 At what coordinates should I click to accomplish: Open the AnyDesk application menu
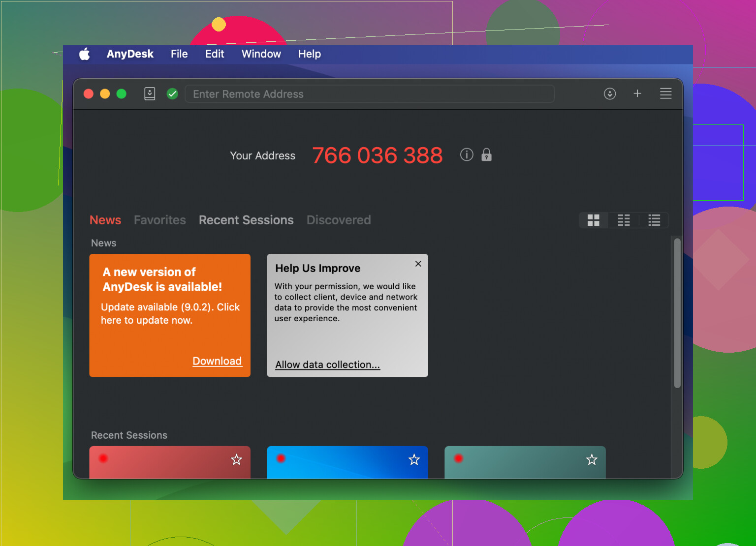(130, 54)
